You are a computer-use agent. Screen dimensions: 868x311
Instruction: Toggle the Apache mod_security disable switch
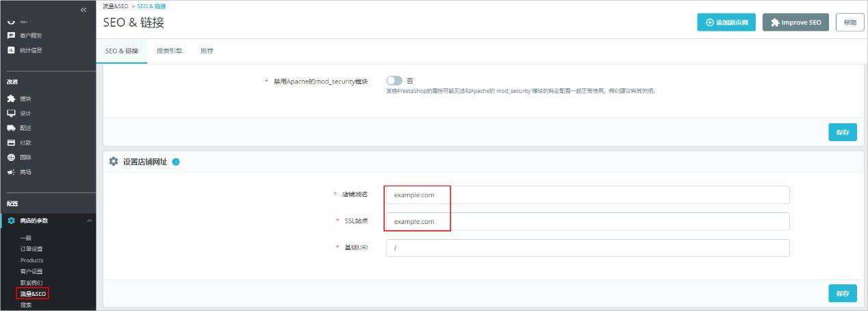click(394, 81)
